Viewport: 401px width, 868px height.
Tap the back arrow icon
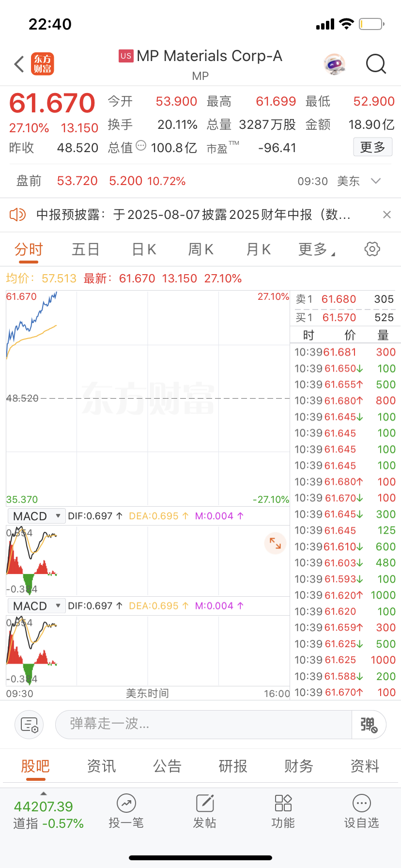[19, 64]
